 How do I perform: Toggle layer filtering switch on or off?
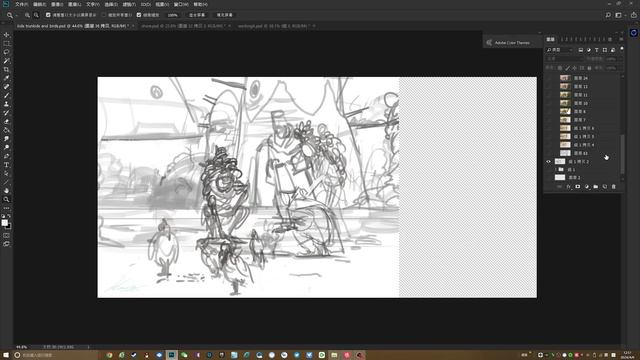coord(622,49)
